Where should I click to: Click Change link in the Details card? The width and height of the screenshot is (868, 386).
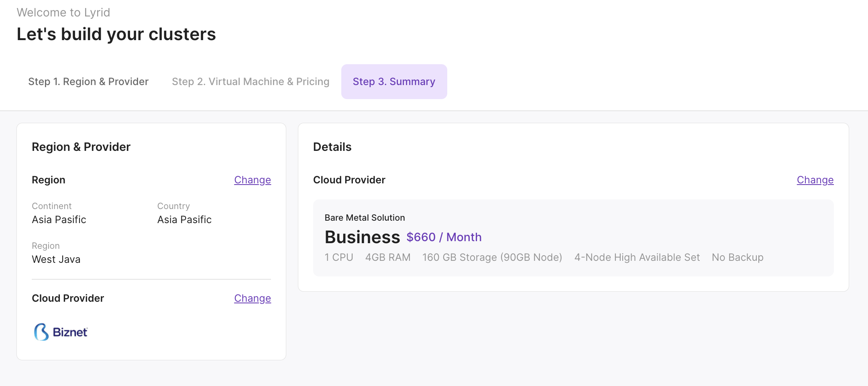(x=815, y=180)
